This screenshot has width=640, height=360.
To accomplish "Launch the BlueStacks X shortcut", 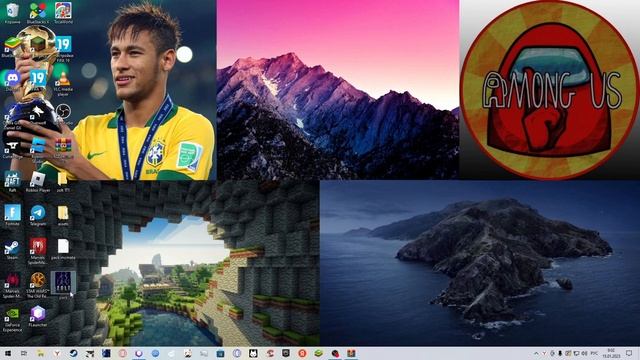I will tap(38, 11).
